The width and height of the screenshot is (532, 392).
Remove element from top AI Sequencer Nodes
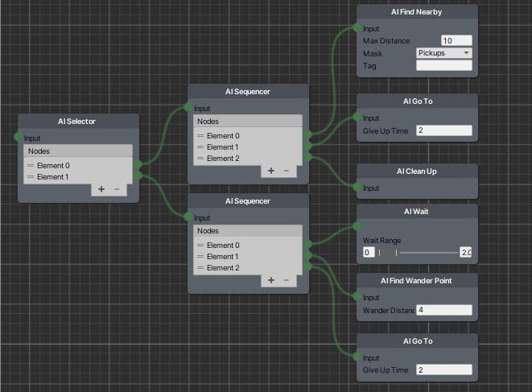[287, 171]
